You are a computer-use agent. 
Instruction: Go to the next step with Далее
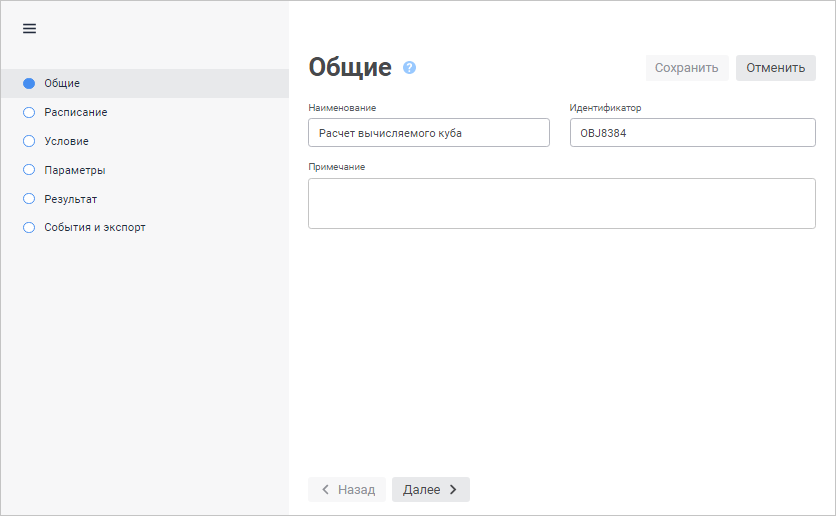(430, 490)
